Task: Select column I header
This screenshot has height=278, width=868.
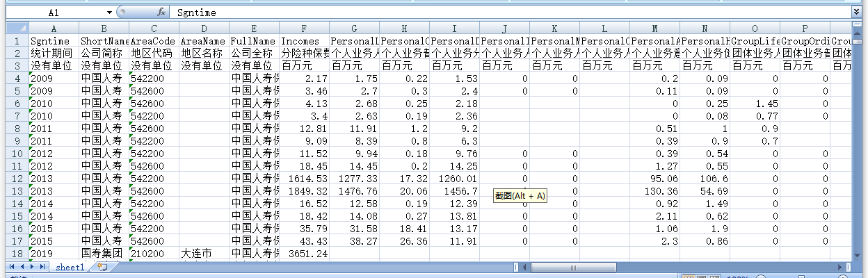Action: [x=455, y=28]
